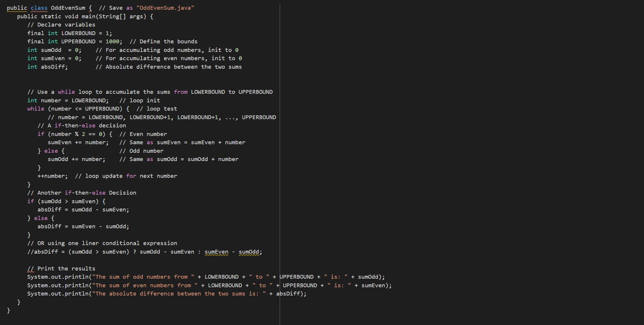Viewport: 644px width, 325px height.
Task: Click 'absDiff = sumOdd - sumEven;' assignment
Action: pyautogui.click(x=83, y=210)
